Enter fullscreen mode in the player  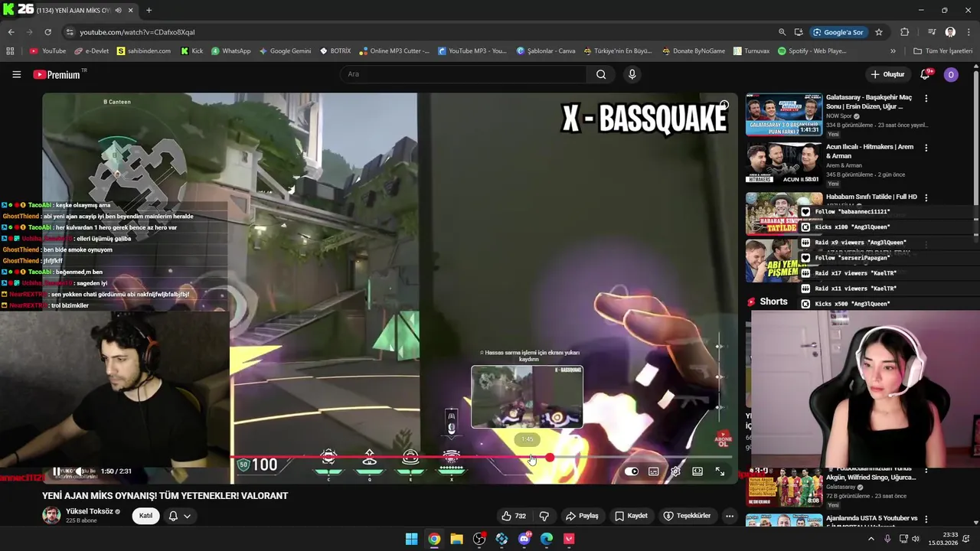coord(720,471)
